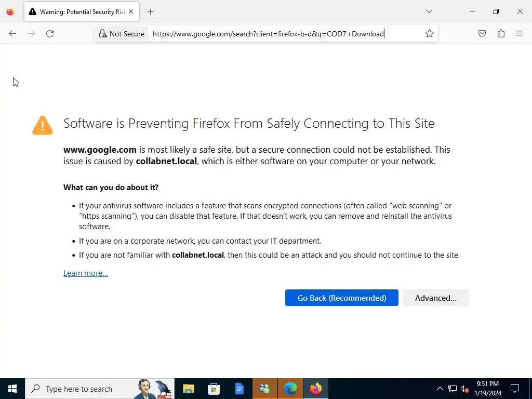
Task: Bookmark this page with star icon
Action: [x=430, y=34]
